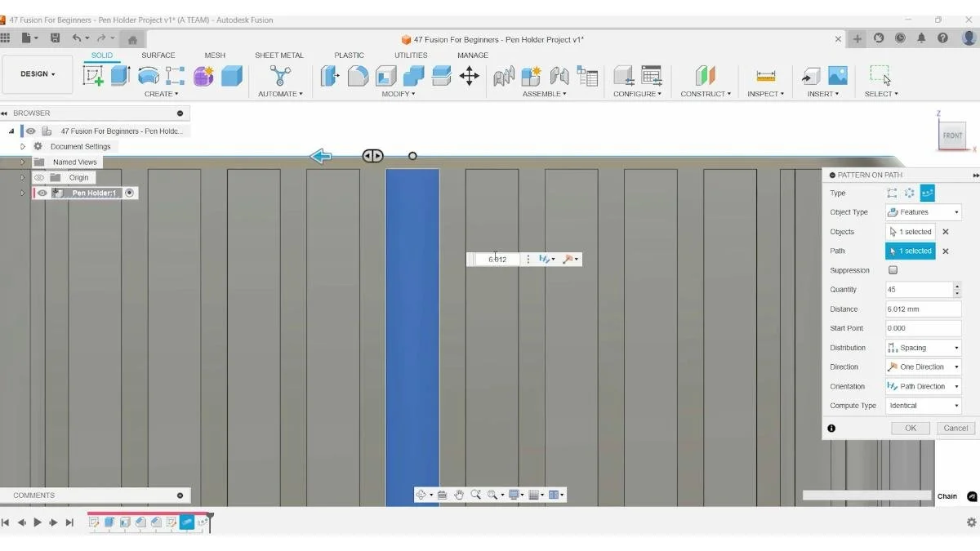Select the Rectangular Pattern type
This screenshot has height=551, width=980.
pyautogui.click(x=892, y=193)
